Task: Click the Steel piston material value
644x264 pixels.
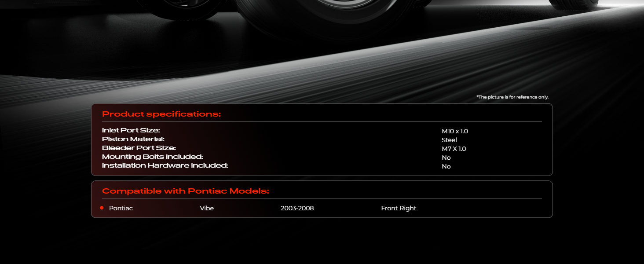Action: tap(449, 140)
